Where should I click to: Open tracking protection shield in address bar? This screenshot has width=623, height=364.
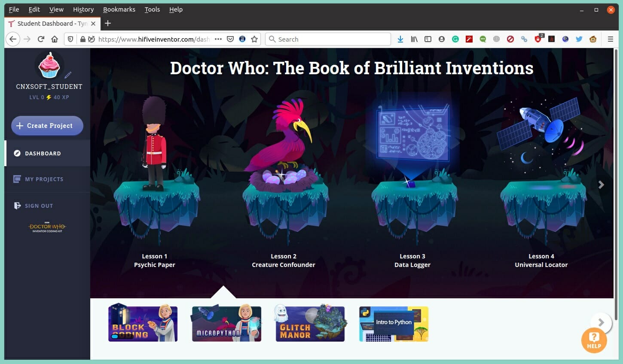pos(71,39)
